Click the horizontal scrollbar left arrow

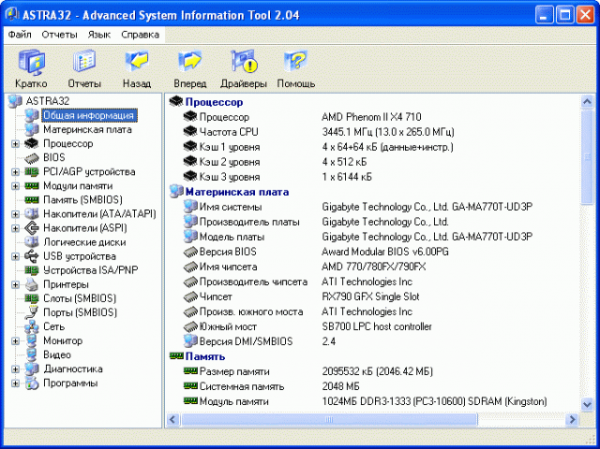(x=173, y=419)
